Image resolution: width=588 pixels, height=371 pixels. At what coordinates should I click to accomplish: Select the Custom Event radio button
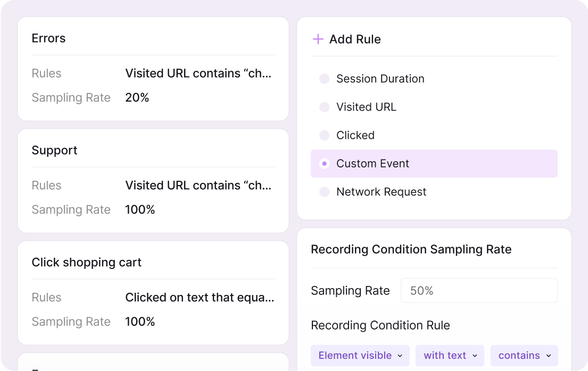(x=324, y=164)
